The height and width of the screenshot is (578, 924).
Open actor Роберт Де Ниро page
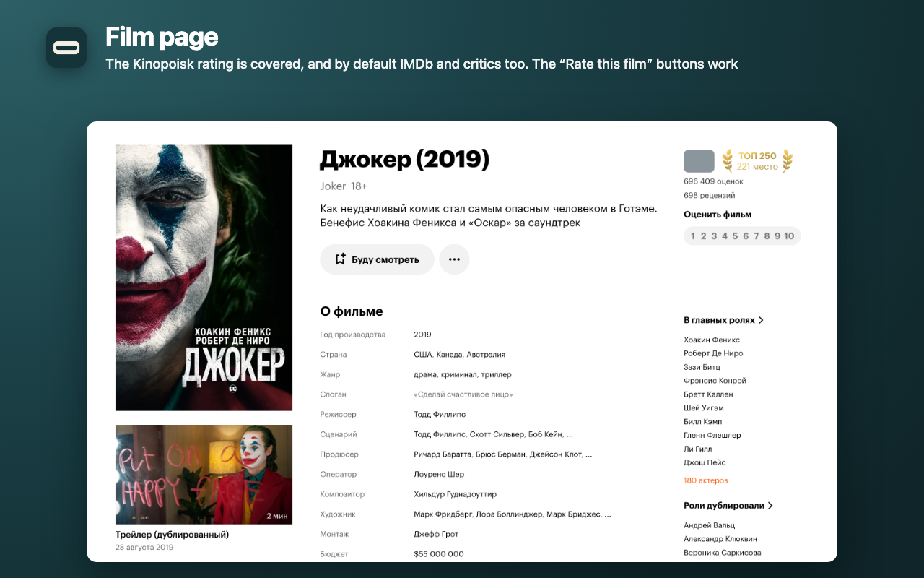pyautogui.click(x=713, y=353)
